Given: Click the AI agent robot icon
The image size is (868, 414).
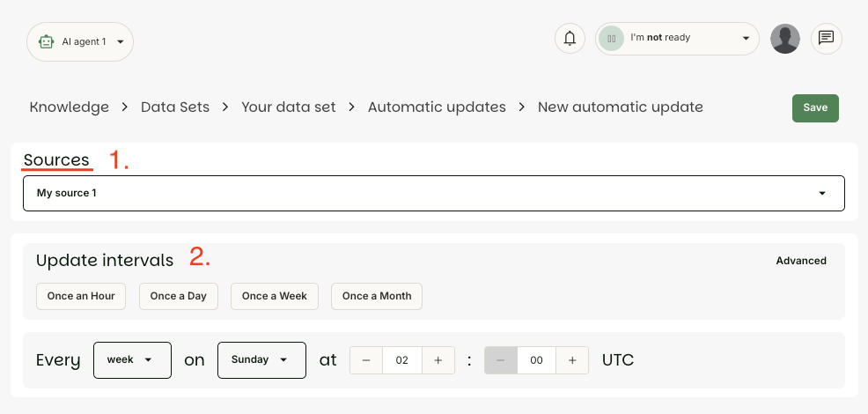Looking at the screenshot, I should 47,41.
